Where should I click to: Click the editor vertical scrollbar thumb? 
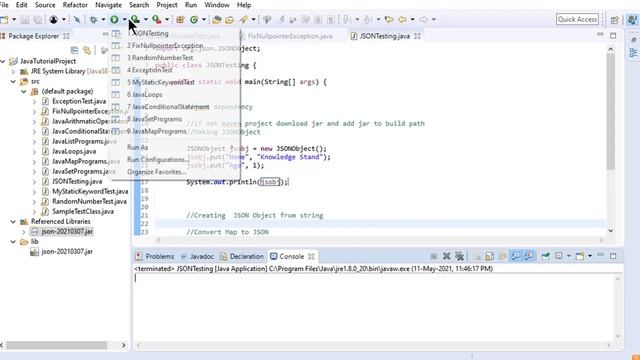click(611, 111)
